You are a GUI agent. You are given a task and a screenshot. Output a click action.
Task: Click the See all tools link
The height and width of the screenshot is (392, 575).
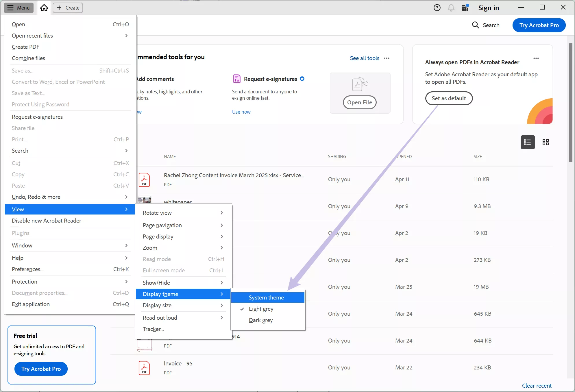point(364,58)
